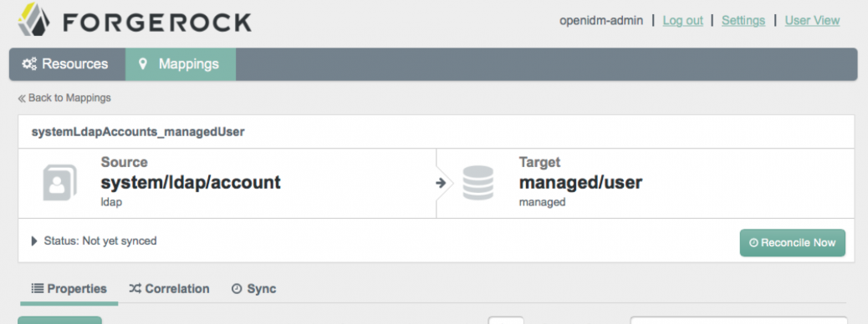The width and height of the screenshot is (868, 324).
Task: Click the Properties list icon
Action: (37, 289)
